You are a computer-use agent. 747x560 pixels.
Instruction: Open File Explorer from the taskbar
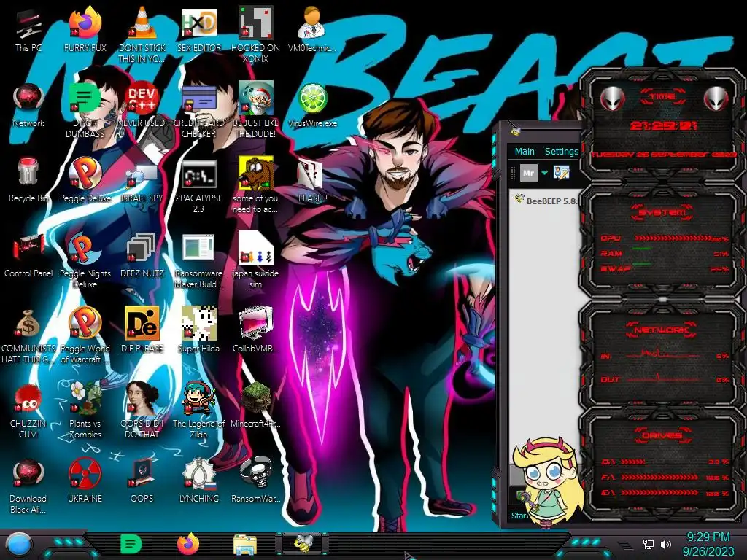(x=245, y=545)
